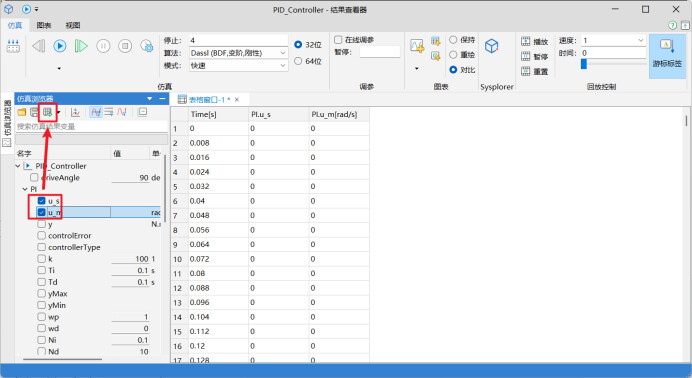Click the green step forward icon
Viewport: 692px width, 378px height.
81,46
